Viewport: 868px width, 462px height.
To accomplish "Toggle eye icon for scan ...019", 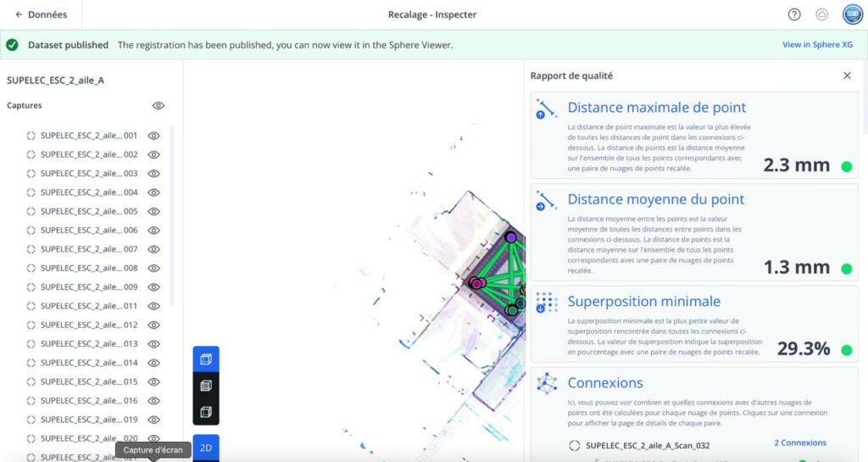I will [x=154, y=420].
